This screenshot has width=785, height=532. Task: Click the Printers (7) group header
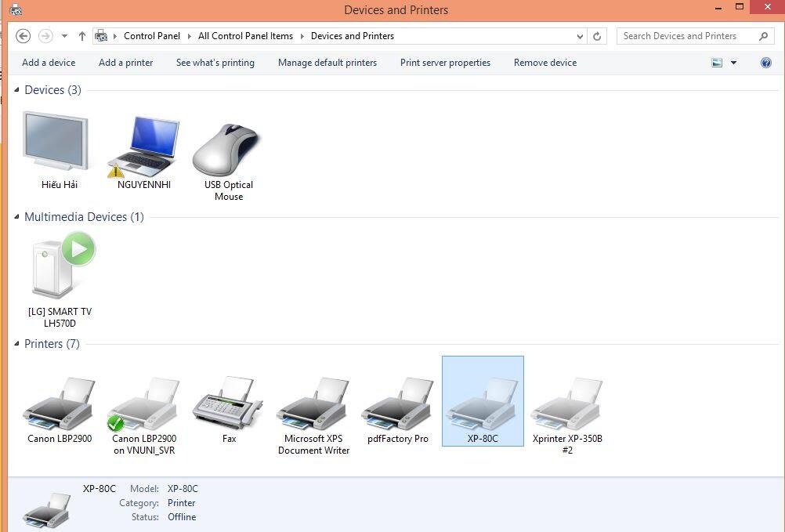52,344
